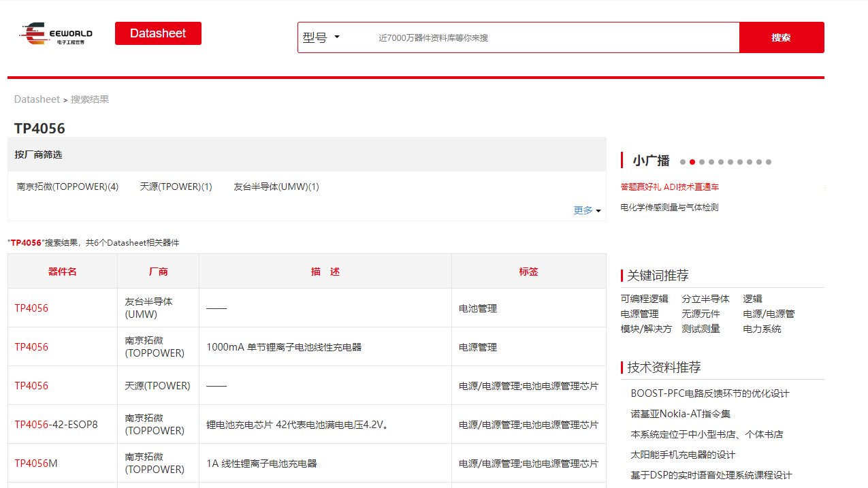
Task: Open keyword 可编程逻辑
Action: pos(645,299)
